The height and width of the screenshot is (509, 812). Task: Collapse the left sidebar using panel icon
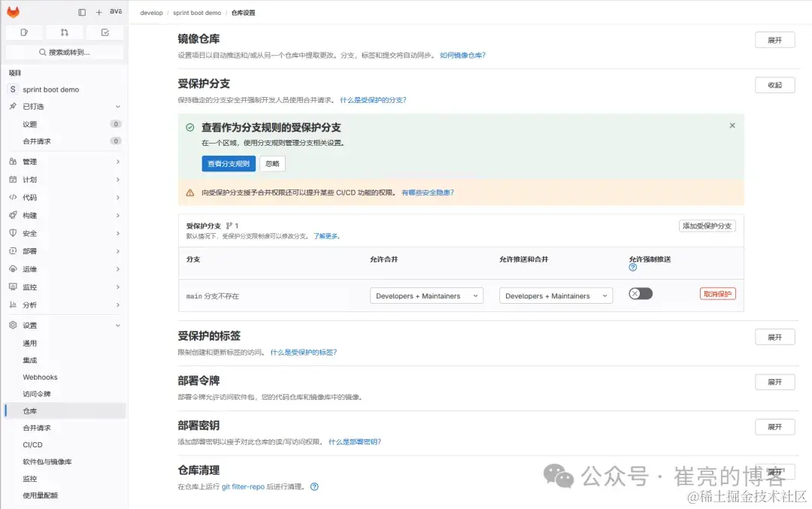pos(81,12)
